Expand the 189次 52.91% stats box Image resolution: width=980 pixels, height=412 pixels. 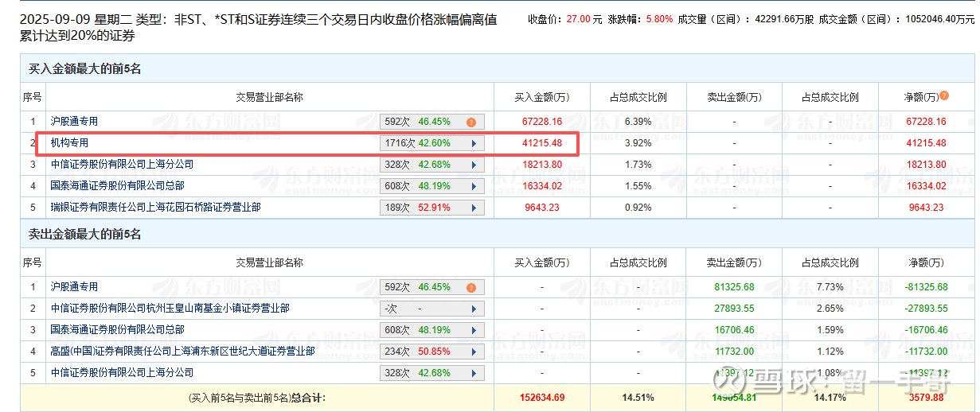431,208
